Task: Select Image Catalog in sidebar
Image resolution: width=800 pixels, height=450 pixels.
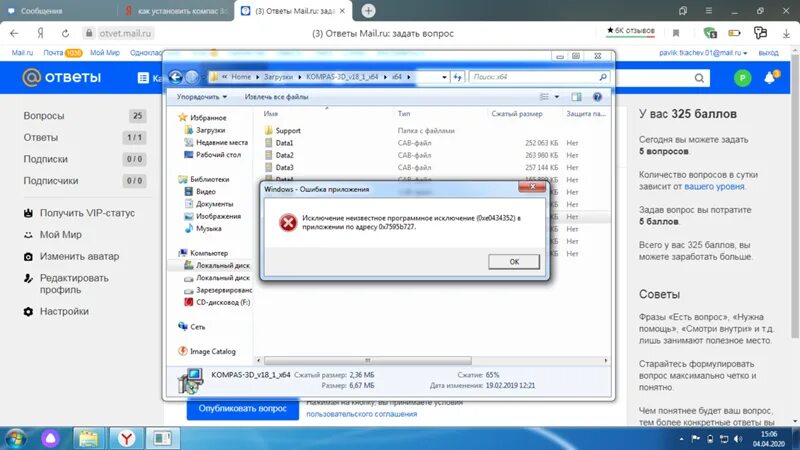Action: tap(207, 351)
